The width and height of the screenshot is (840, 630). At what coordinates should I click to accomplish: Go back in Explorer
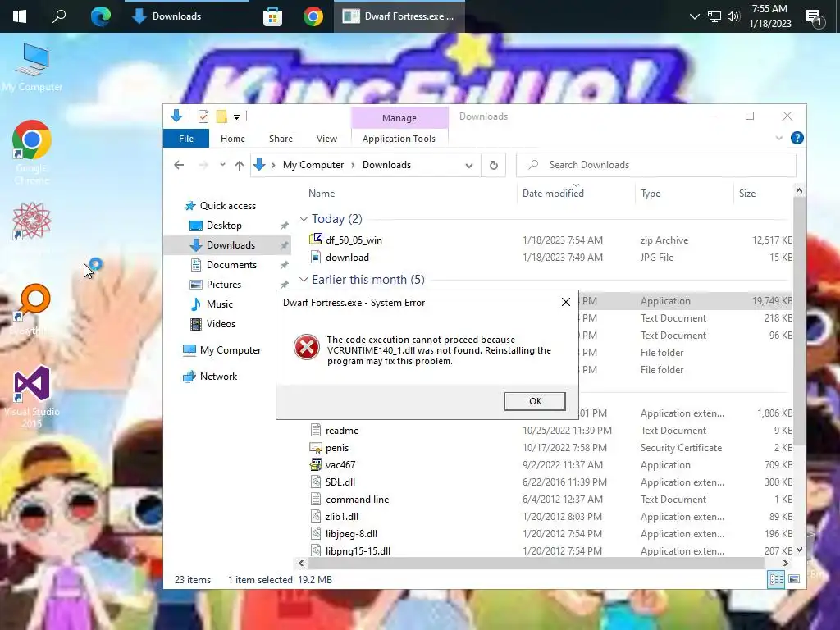pos(179,165)
